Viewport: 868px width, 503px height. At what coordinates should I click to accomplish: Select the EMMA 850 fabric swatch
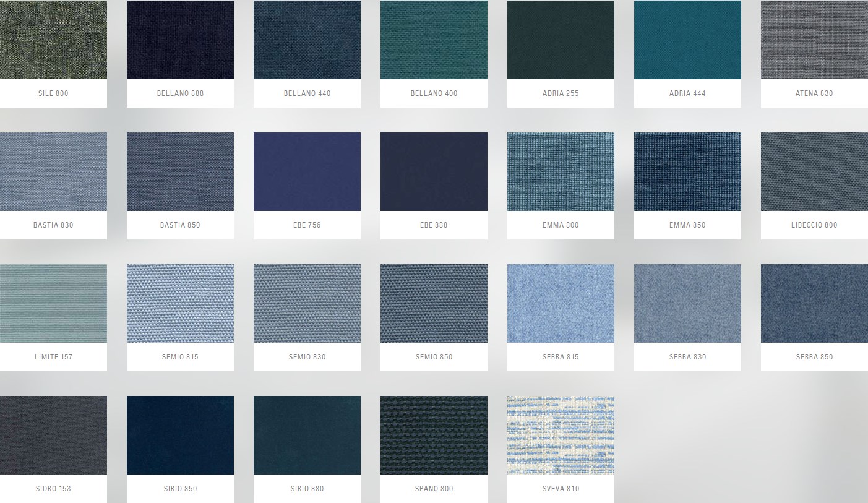tap(687, 171)
